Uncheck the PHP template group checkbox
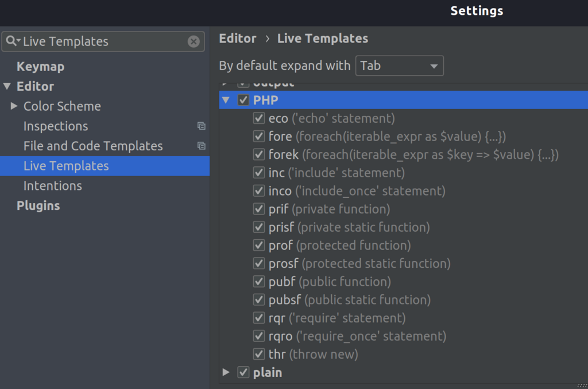588x389 pixels. tap(243, 100)
